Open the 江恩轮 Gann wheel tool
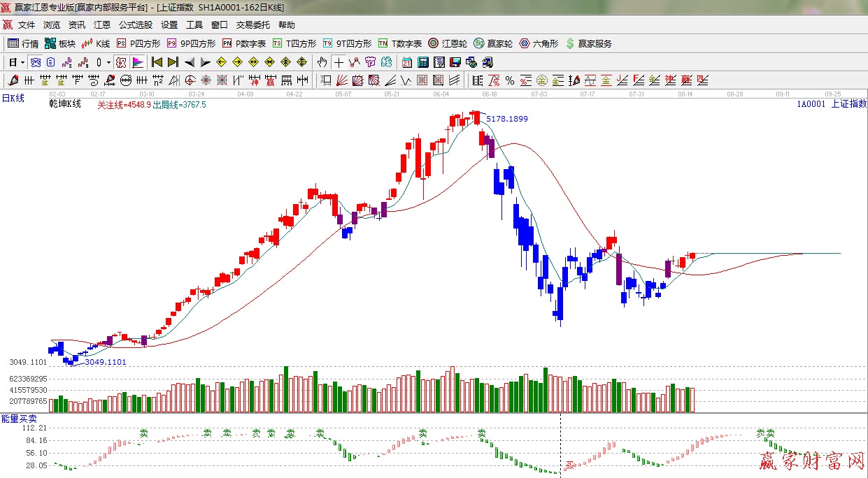 pyautogui.click(x=448, y=43)
